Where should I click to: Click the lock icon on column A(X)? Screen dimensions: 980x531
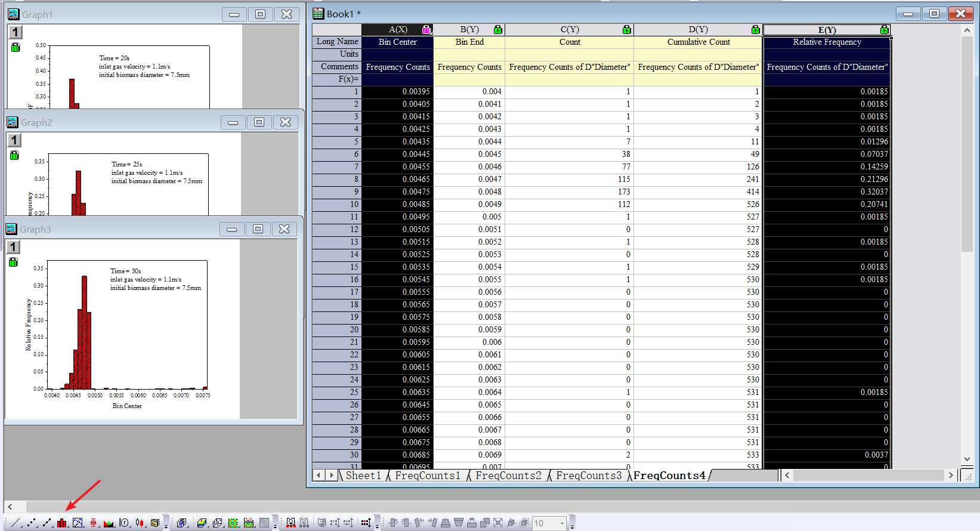point(426,29)
